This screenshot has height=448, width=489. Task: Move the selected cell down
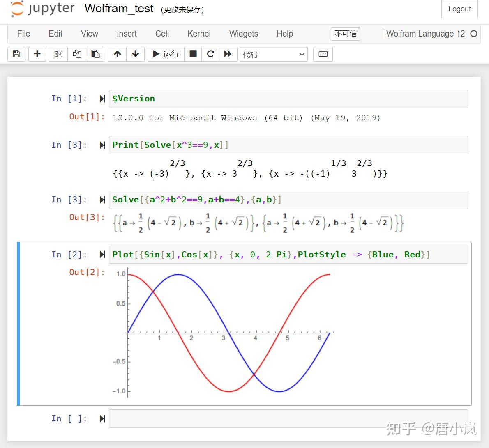tap(136, 54)
